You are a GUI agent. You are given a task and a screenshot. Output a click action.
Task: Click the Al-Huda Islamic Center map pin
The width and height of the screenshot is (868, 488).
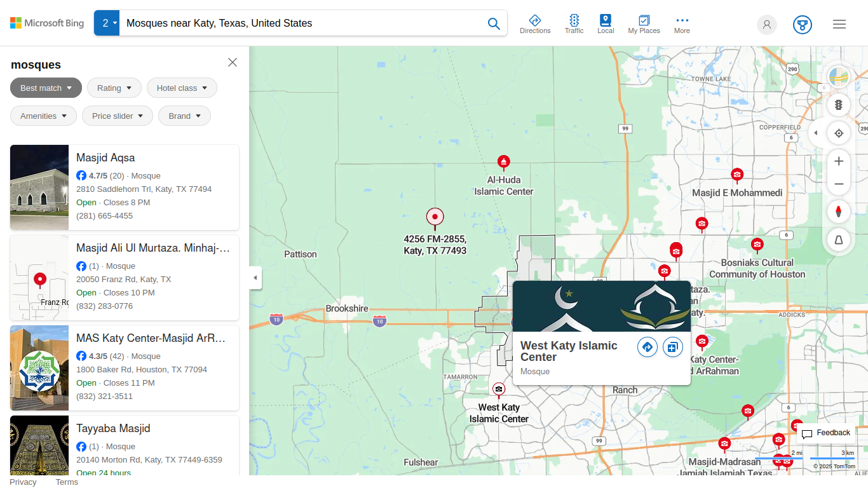(504, 163)
